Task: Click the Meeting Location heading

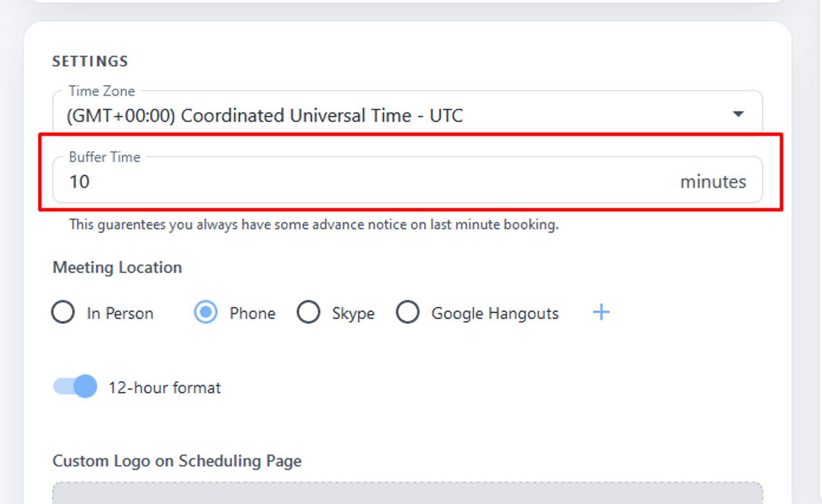Action: click(117, 268)
